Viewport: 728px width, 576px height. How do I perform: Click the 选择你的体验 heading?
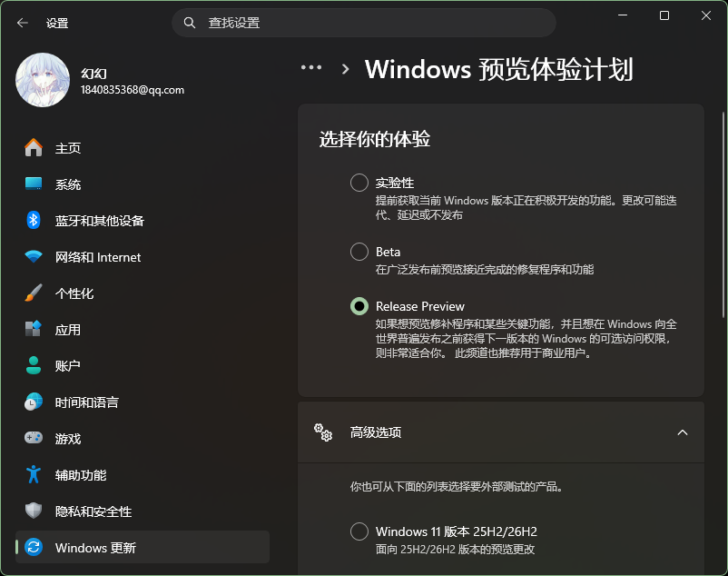click(375, 139)
